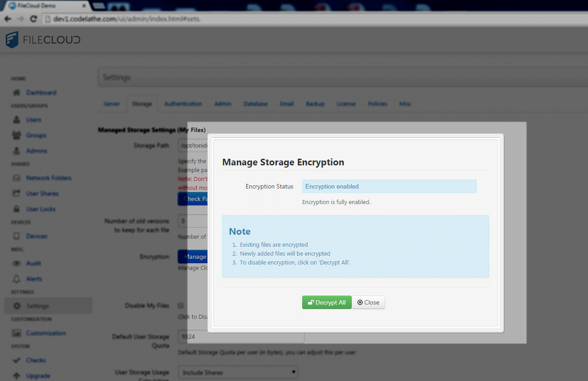The image size is (588, 381).
Task: Click the Encryption Status field
Action: [x=389, y=186]
